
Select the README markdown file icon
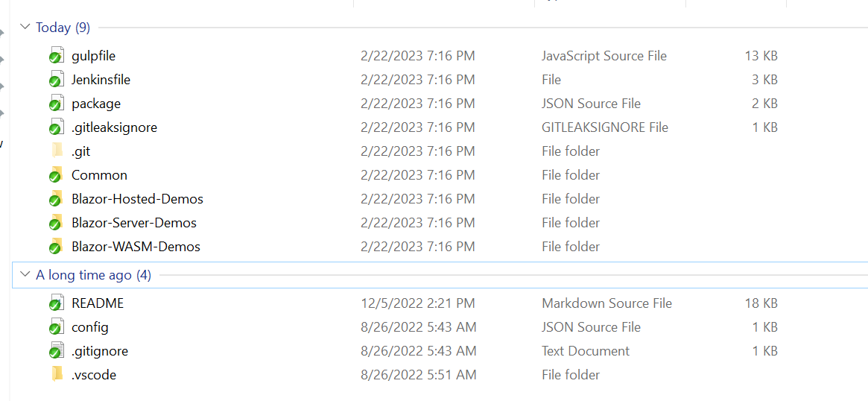pos(56,303)
